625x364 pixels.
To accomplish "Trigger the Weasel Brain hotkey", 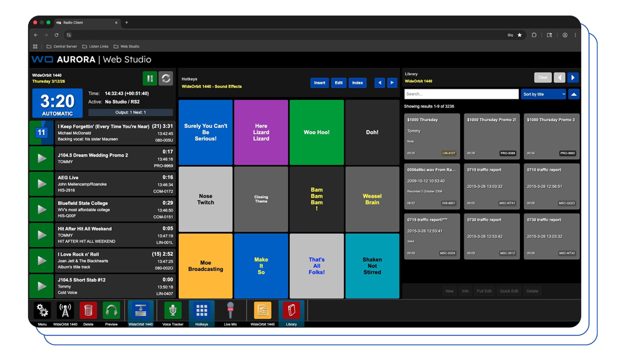I will pos(372,199).
